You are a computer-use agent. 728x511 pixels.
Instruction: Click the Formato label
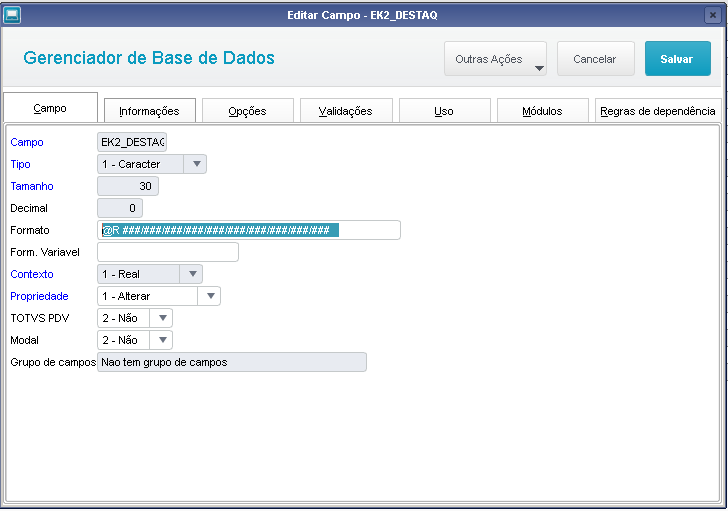(30, 230)
